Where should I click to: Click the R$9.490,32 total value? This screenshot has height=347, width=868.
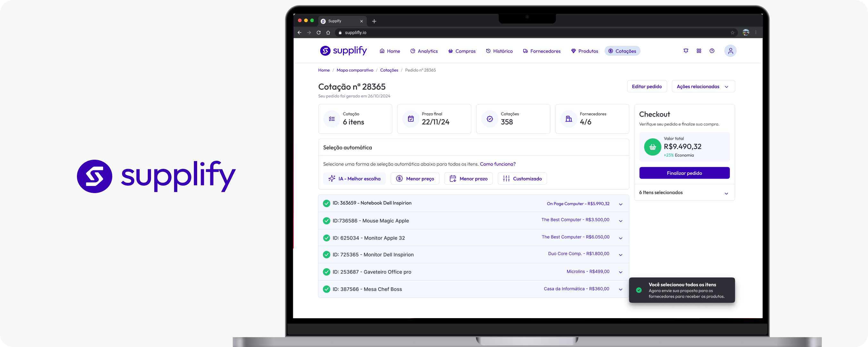tap(682, 147)
